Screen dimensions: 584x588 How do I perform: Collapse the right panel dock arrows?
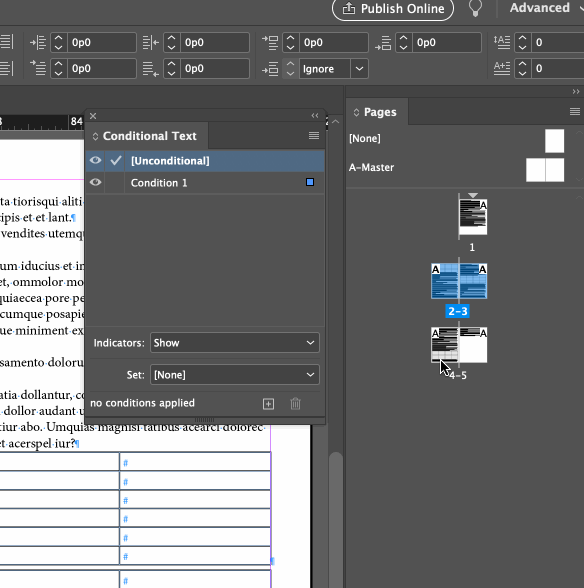[576, 92]
